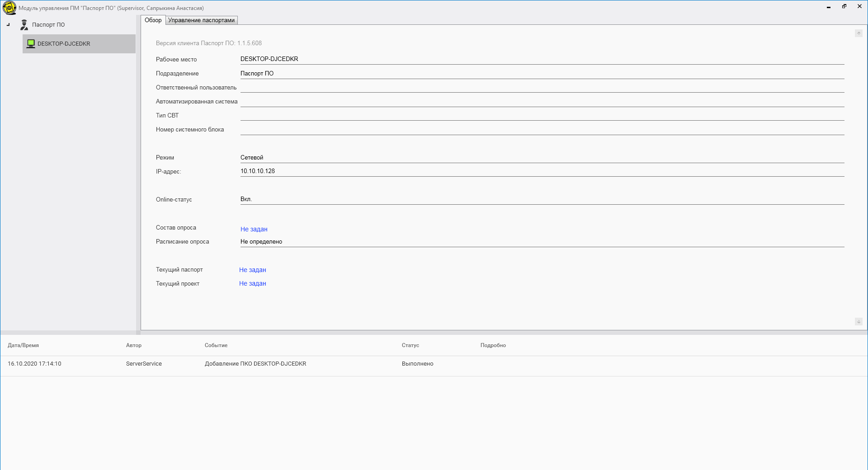Restore down the application window
868x470 pixels.
coord(844,6)
